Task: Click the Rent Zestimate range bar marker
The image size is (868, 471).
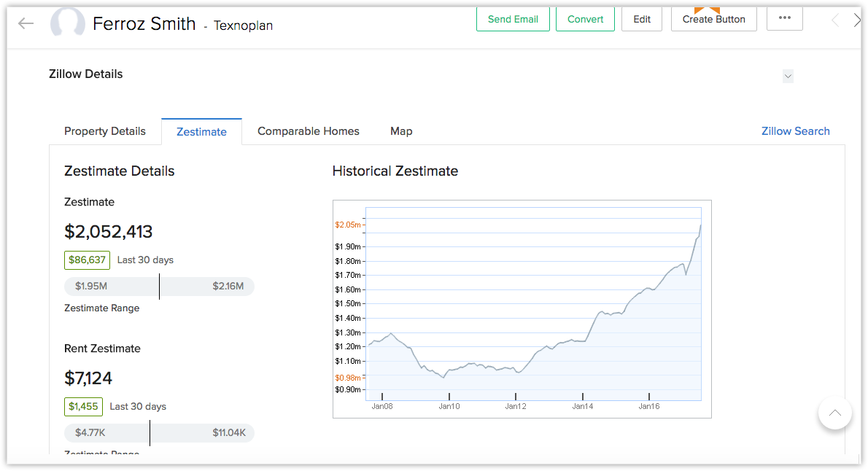Action: 150,433
